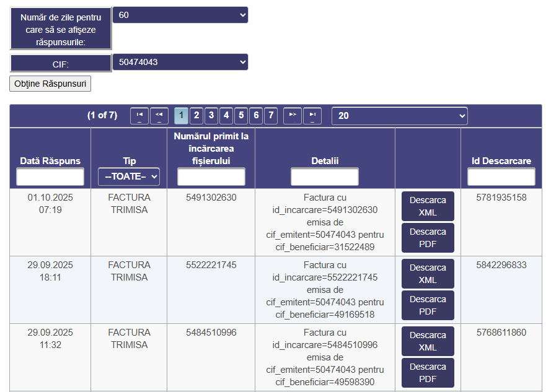Expand the CIF dropdown with 50474043
This screenshot has width=551, height=392.
click(x=180, y=62)
